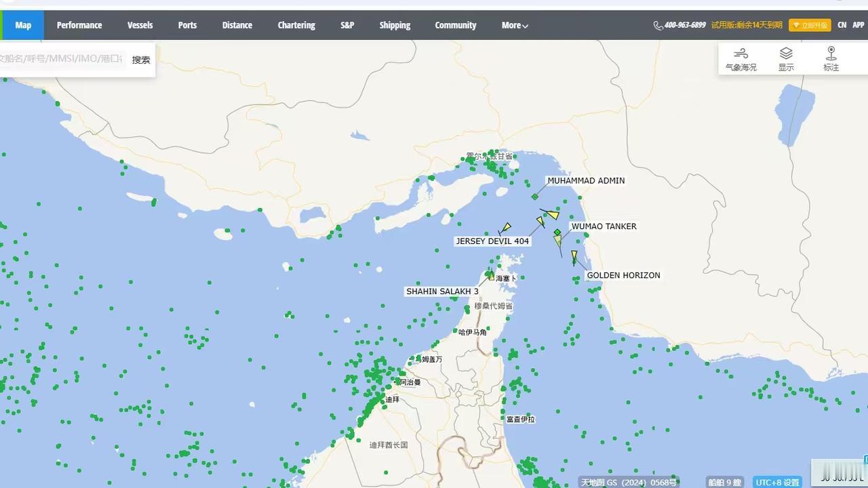Click the MUHAMMAD ADMIN vessel label
The width and height of the screenshot is (868, 488).
pos(586,181)
